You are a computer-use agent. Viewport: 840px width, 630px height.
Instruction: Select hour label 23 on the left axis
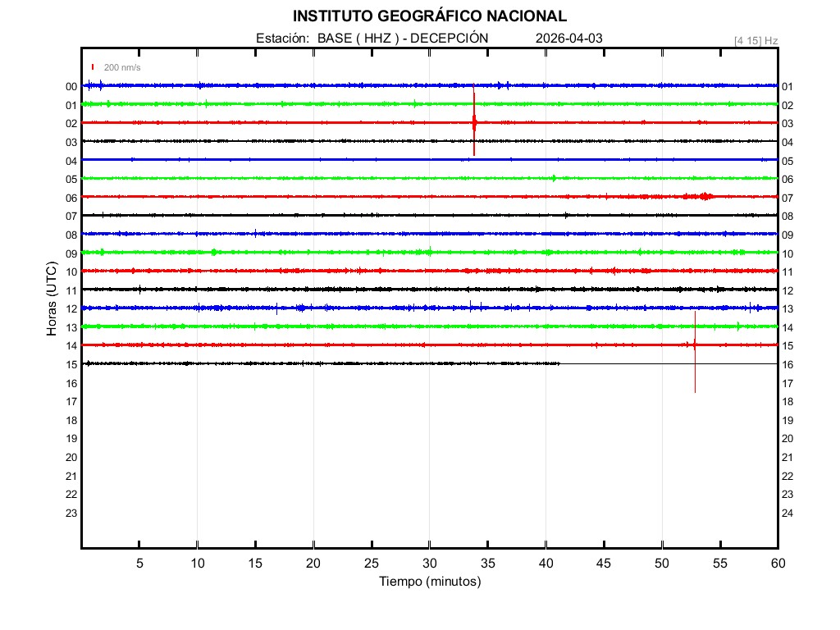tap(71, 513)
